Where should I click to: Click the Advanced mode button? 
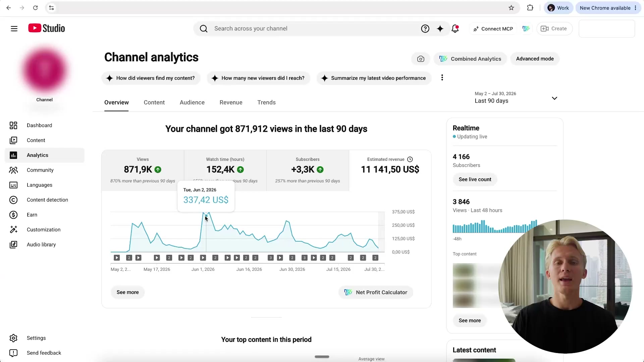535,59
